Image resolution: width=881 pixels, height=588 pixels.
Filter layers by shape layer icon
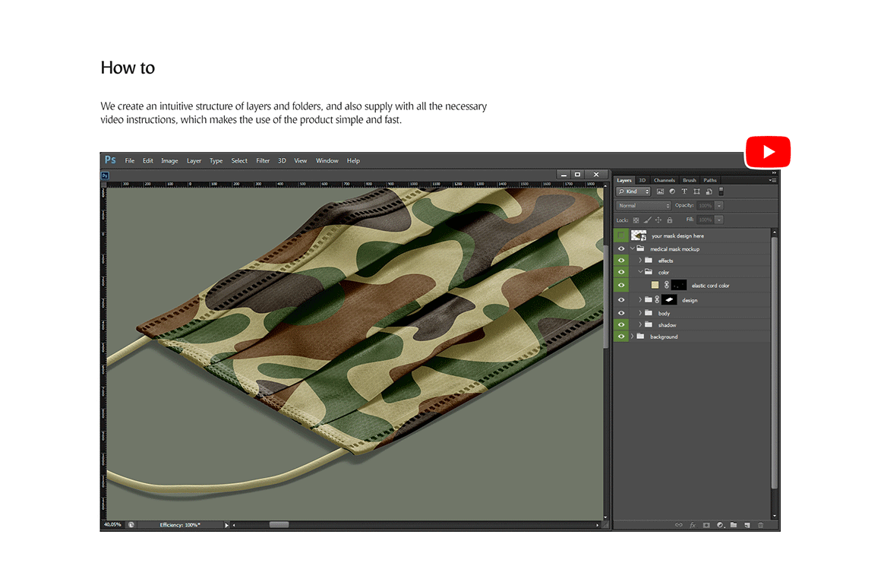click(696, 191)
